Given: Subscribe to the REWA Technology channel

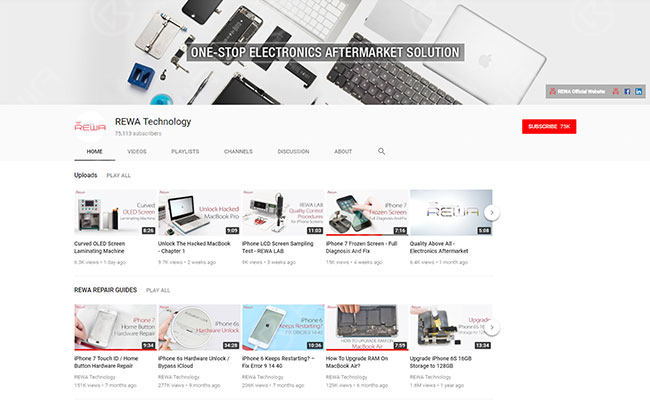Looking at the screenshot, I should coord(549,126).
